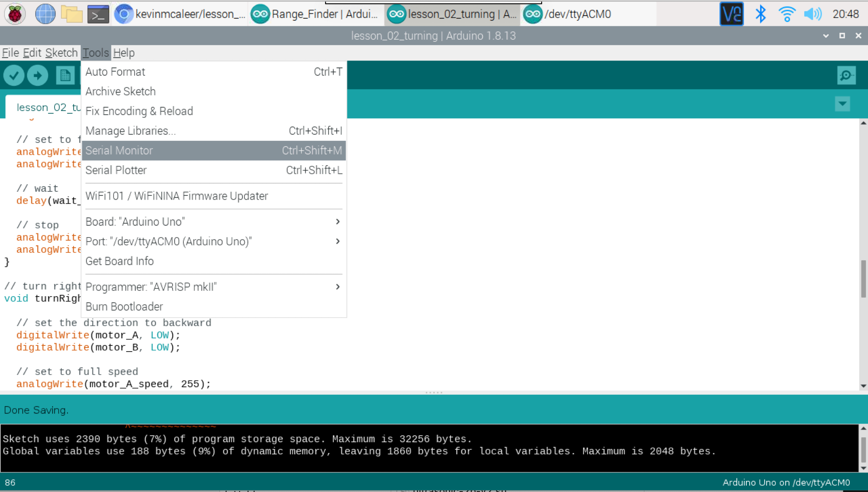Open Manage Libraries... entry
This screenshot has width=868, height=492.
click(x=214, y=131)
